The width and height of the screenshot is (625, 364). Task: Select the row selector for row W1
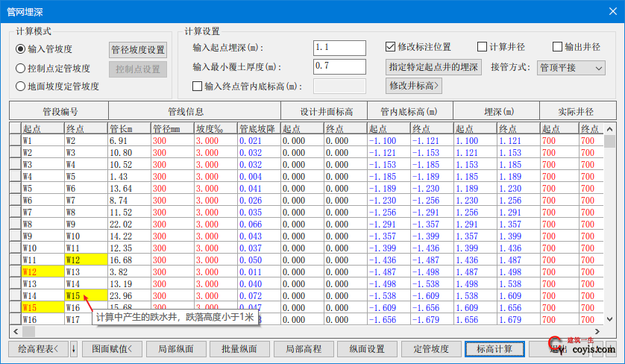click(x=15, y=140)
